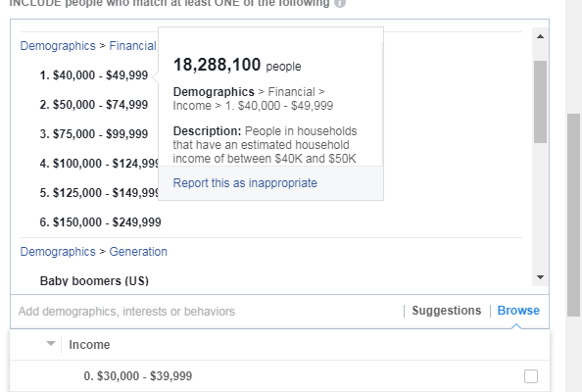
Task: Select the Baby boomers (US) item
Action: [94, 280]
